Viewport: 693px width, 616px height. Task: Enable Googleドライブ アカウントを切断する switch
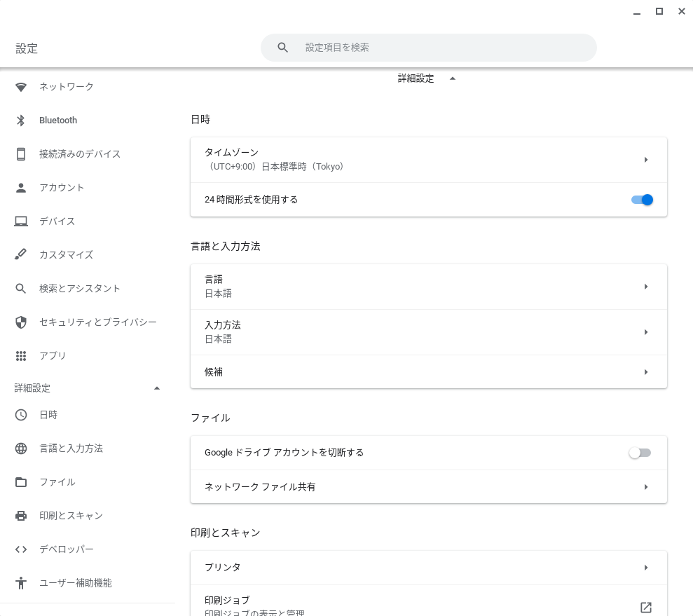click(640, 453)
